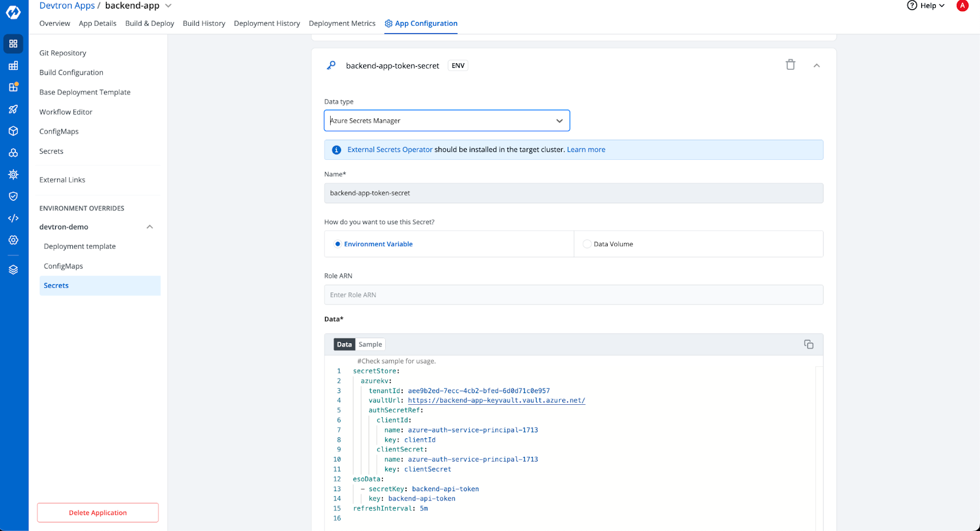This screenshot has height=531, width=980.
Task: Click the Name field with backend-app-token-secret
Action: pyautogui.click(x=573, y=193)
